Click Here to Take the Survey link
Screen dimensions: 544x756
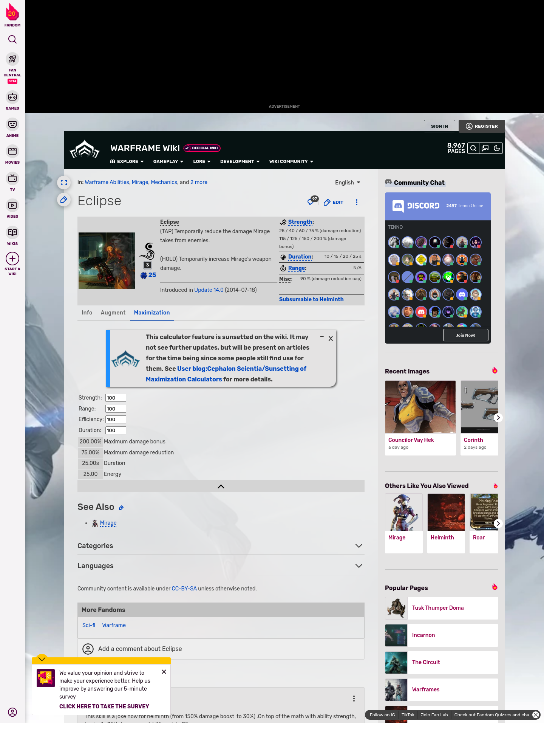pos(104,706)
